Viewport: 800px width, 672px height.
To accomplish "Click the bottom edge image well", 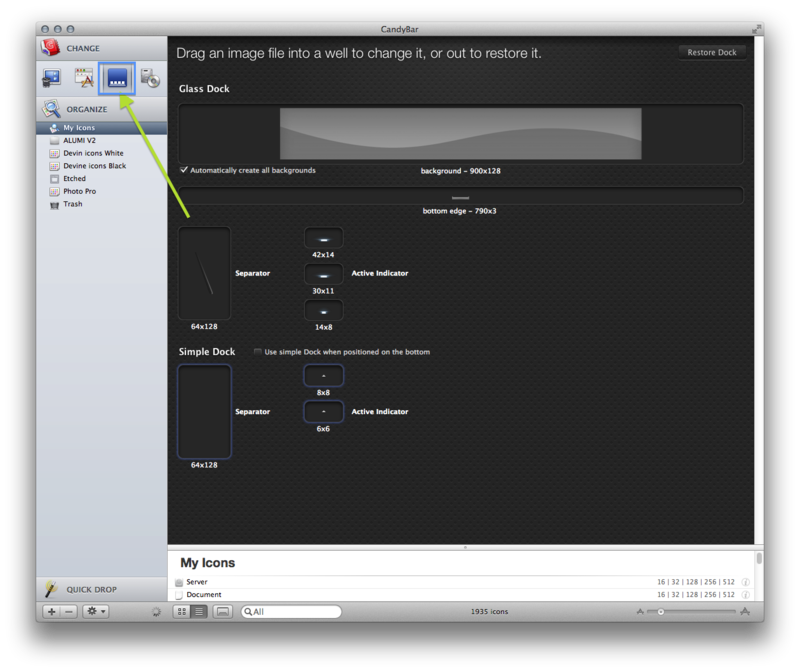I will tap(460, 196).
